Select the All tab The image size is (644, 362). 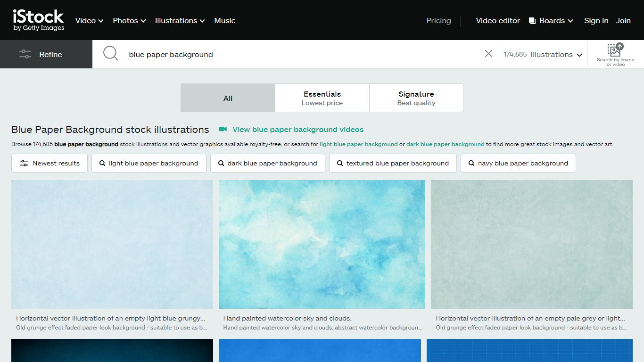tap(228, 98)
